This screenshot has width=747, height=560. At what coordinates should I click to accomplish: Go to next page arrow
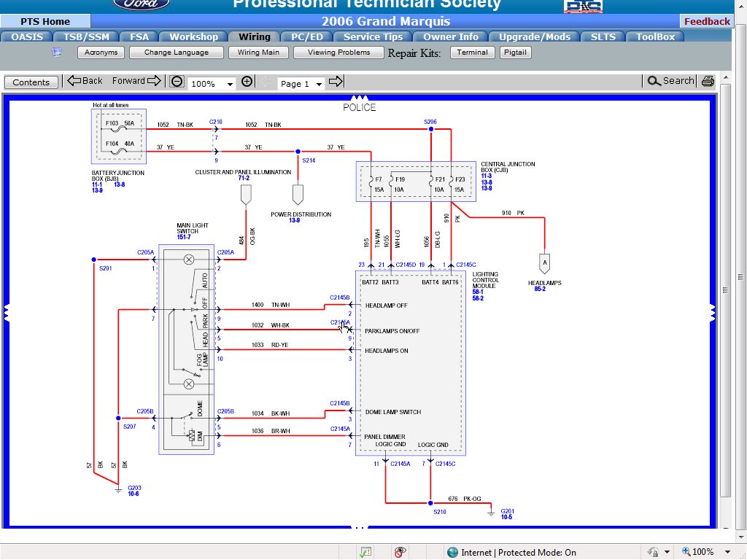(336, 82)
